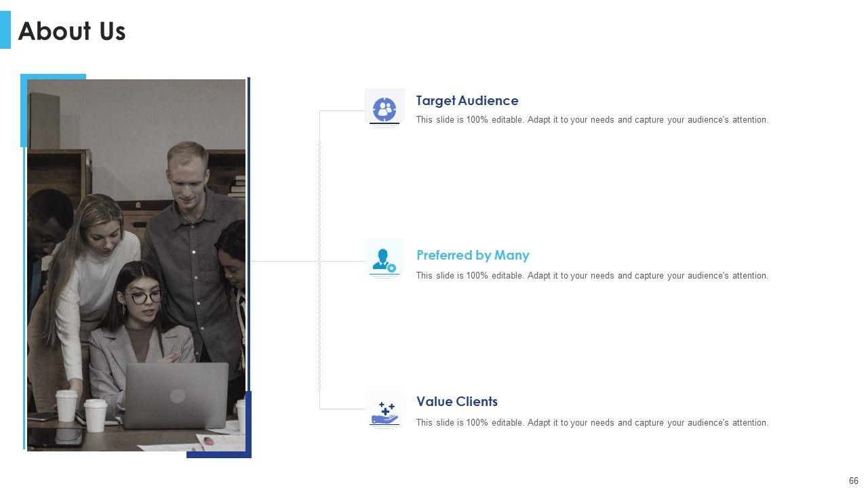Click slide number 66
Screen dimensions: 868x488
coord(853,481)
